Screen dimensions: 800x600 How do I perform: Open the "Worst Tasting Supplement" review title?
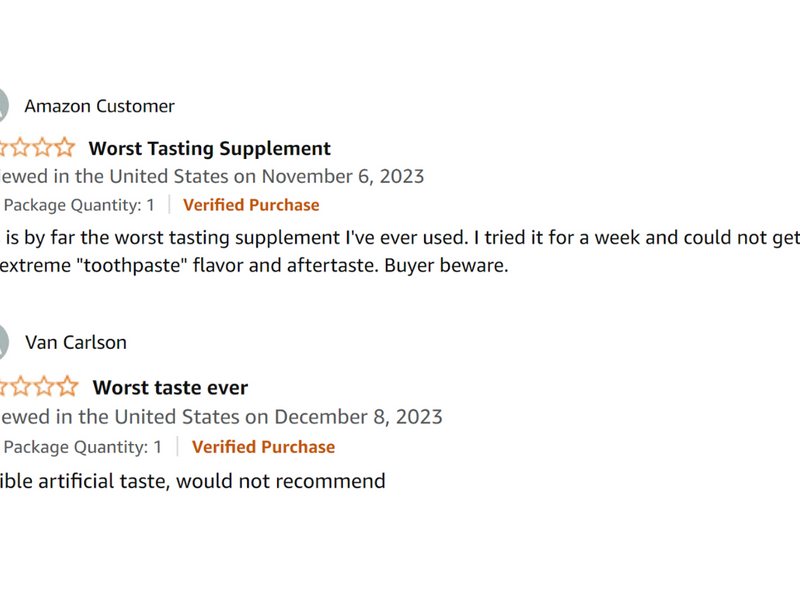[210, 149]
